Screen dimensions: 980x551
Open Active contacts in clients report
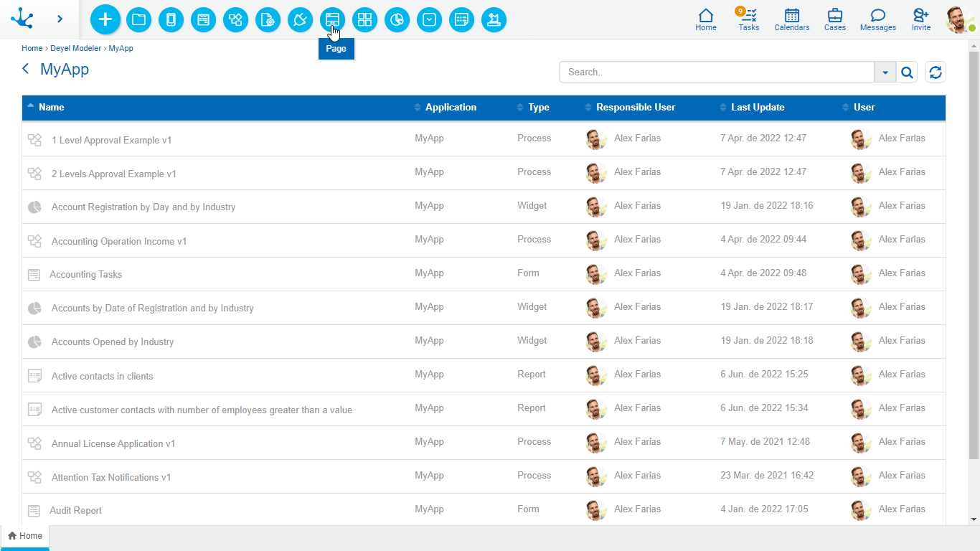coord(103,376)
